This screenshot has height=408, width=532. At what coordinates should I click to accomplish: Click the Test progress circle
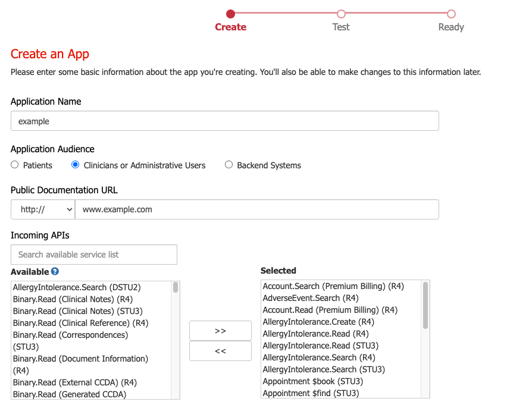click(341, 12)
